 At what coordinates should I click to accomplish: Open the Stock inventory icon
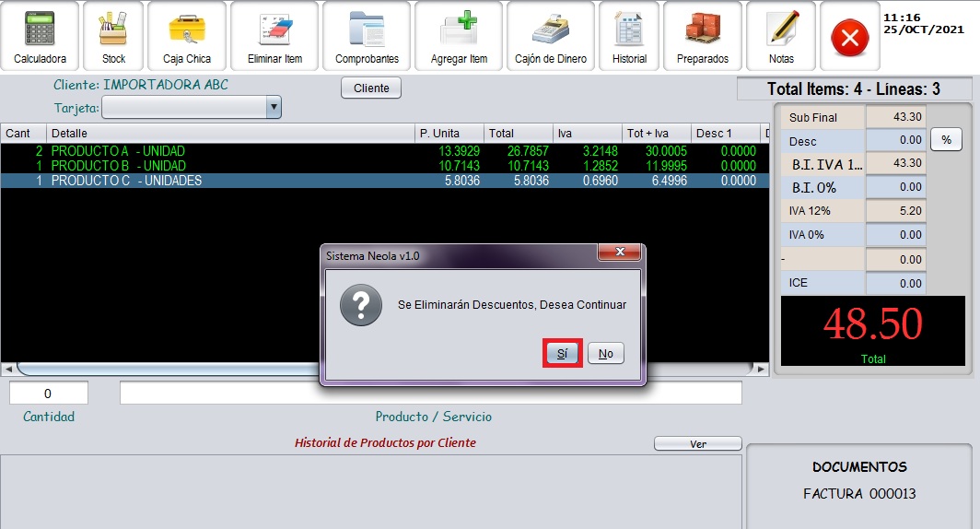(x=113, y=36)
